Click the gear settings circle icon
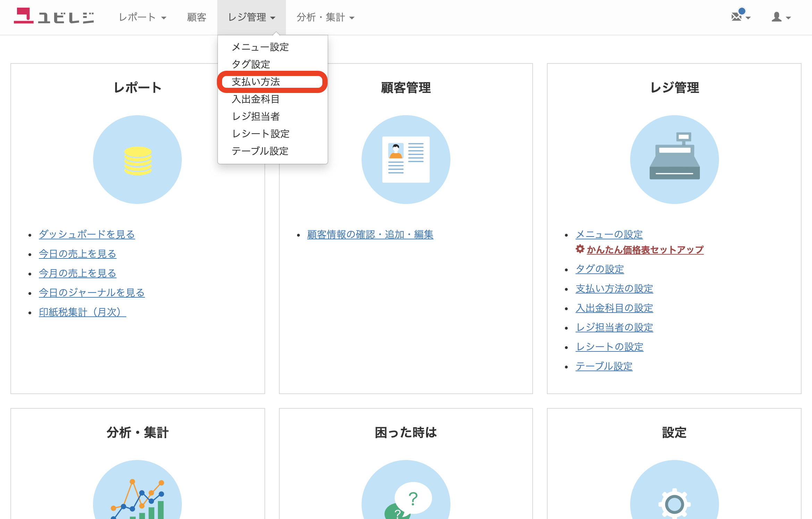This screenshot has width=812, height=519. tap(674, 504)
